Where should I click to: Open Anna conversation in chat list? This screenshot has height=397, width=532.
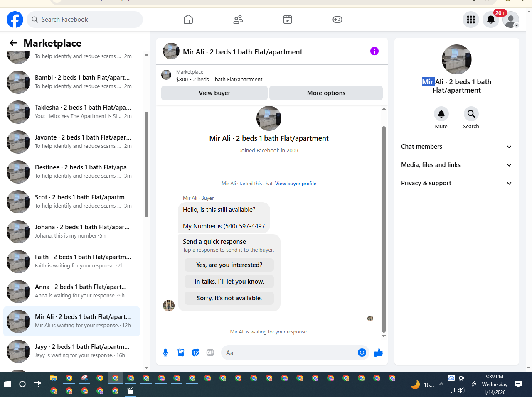(71, 292)
